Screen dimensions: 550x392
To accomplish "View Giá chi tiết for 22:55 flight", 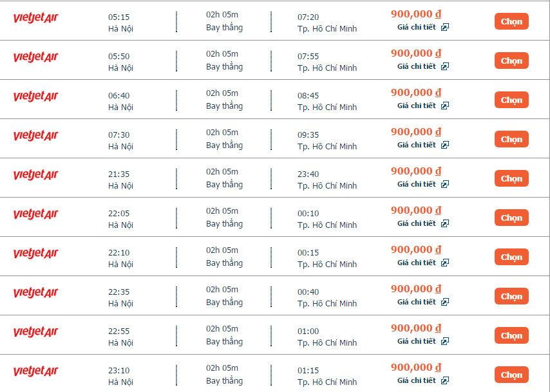I will [417, 341].
